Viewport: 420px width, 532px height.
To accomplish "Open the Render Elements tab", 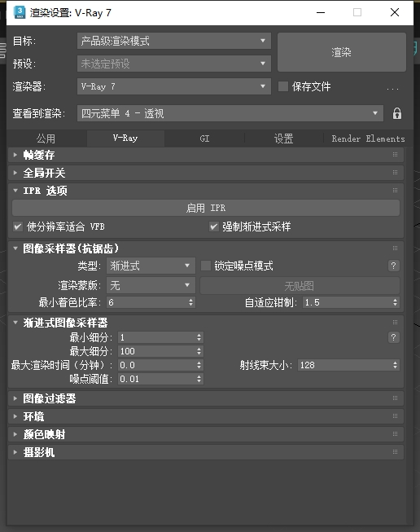I will [x=368, y=138].
